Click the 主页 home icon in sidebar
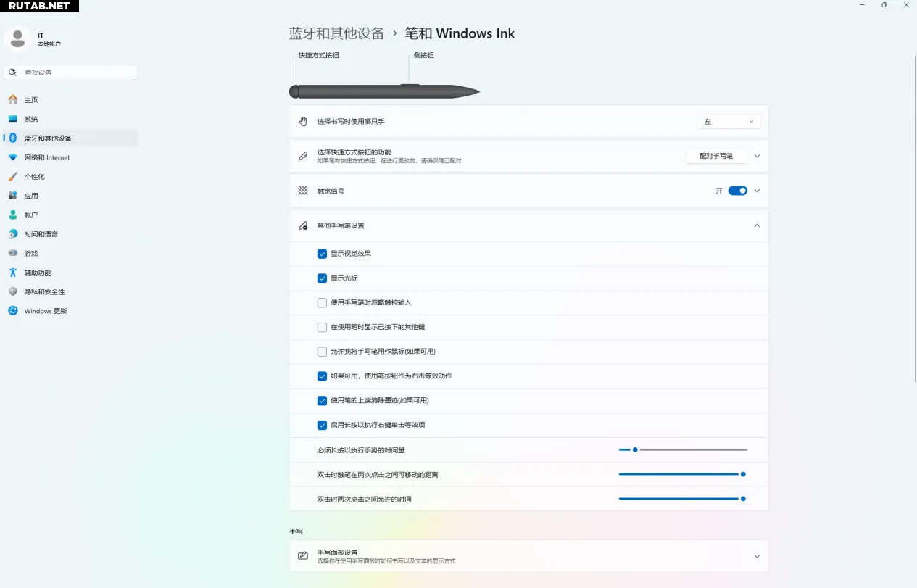The image size is (917, 588). pos(13,99)
